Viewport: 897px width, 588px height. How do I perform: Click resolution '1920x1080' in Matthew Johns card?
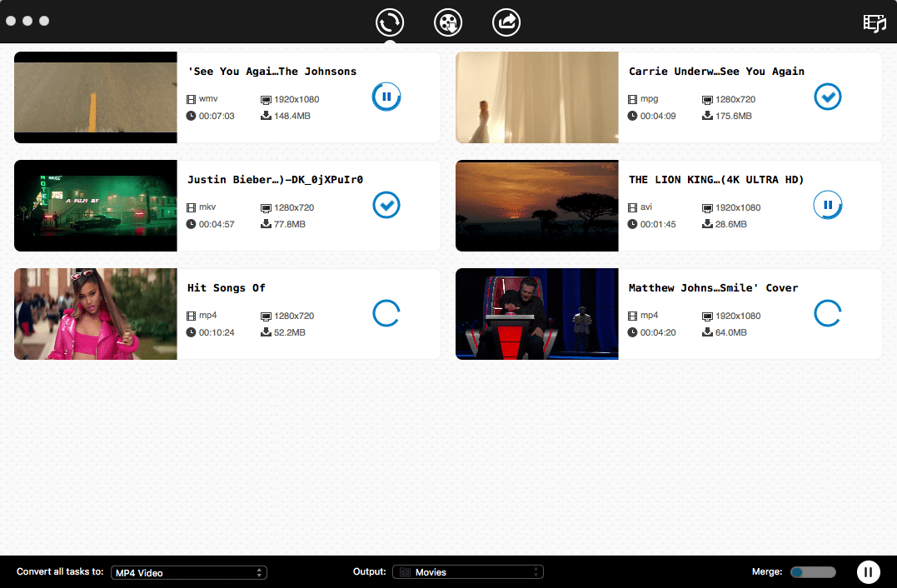(x=738, y=316)
